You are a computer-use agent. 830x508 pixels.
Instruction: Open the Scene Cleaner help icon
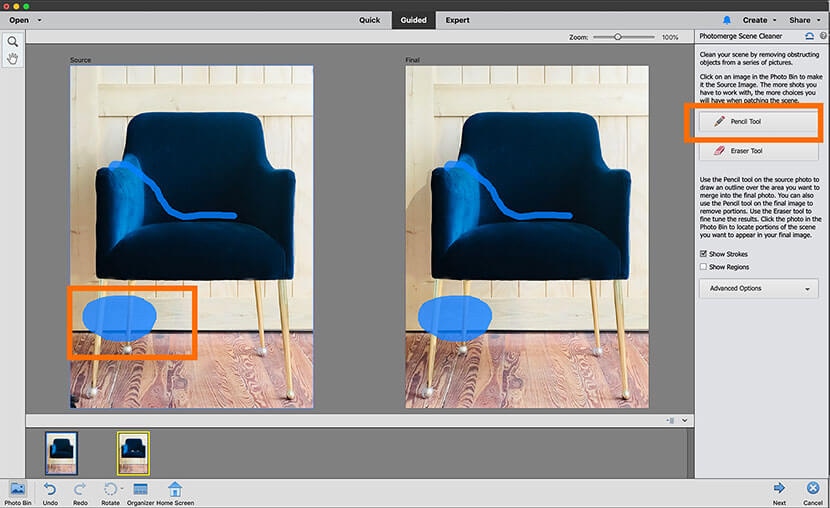click(x=823, y=36)
